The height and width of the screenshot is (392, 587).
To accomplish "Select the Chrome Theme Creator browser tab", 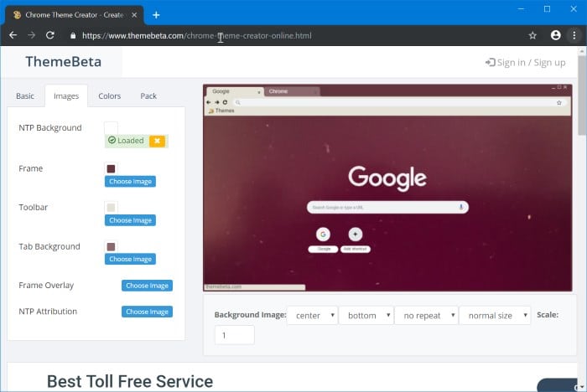I will click(74, 15).
